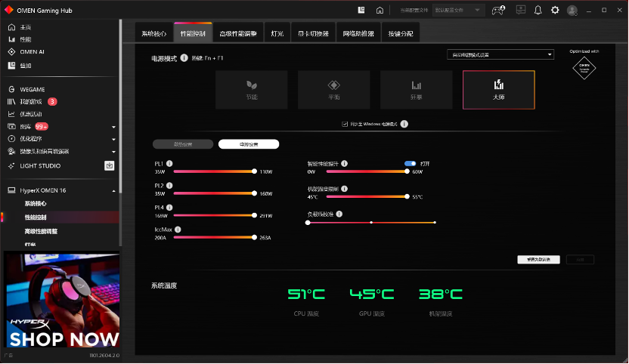Switch to the grey left settings pill

tap(183, 144)
